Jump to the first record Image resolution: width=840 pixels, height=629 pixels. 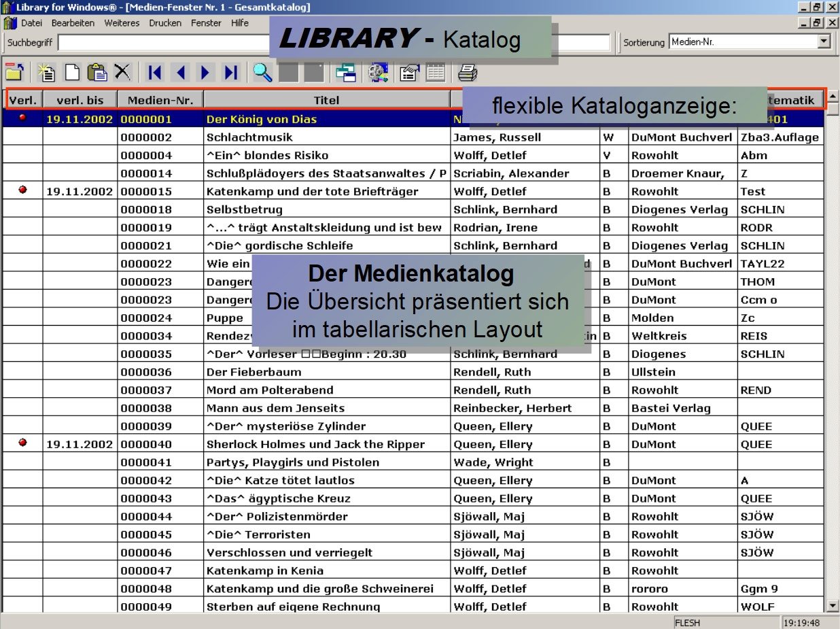155,72
